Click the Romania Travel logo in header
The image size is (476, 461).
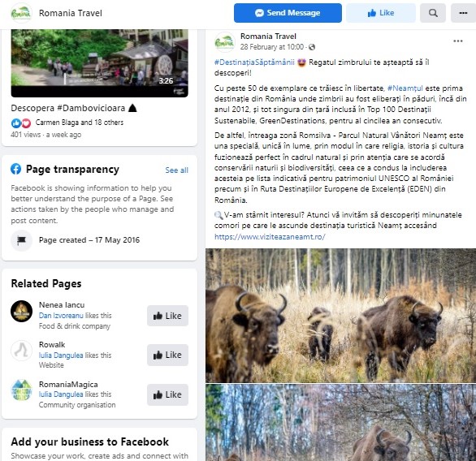(x=21, y=13)
